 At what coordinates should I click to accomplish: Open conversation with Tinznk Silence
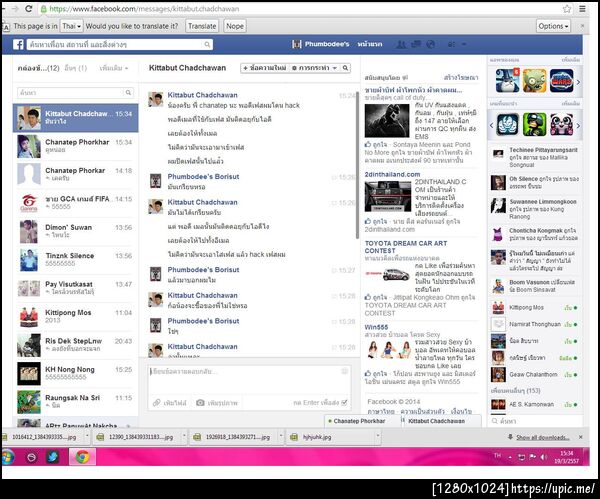click(x=76, y=259)
